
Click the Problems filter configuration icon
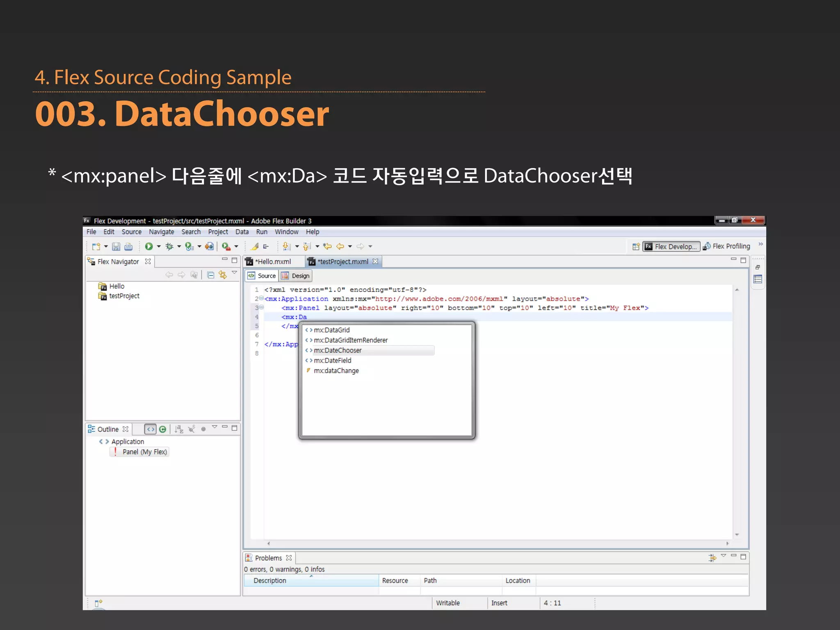(x=712, y=557)
